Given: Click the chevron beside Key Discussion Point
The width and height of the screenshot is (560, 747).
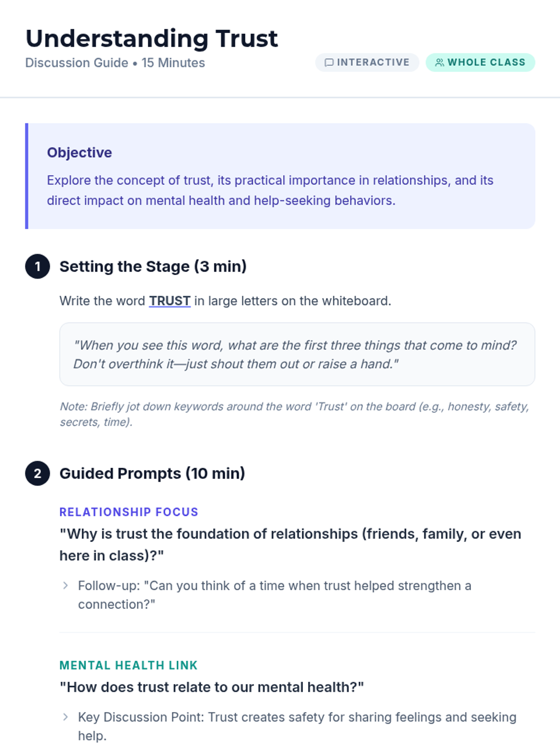Looking at the screenshot, I should pyautogui.click(x=65, y=717).
